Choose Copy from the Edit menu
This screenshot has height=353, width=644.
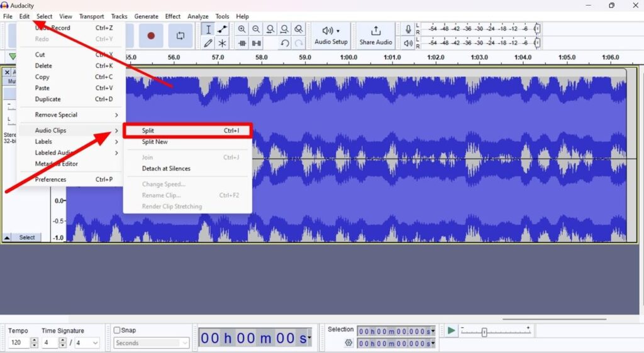click(x=72, y=77)
